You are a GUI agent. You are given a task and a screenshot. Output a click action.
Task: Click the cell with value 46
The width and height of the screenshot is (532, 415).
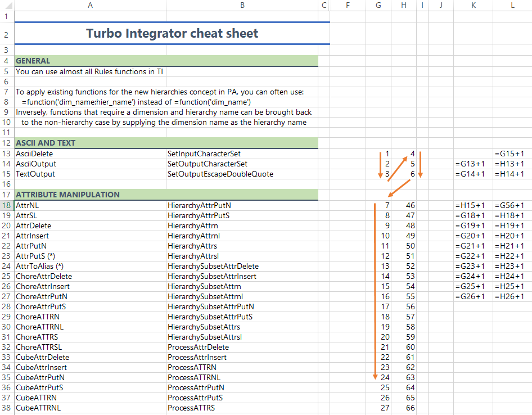(x=404, y=206)
